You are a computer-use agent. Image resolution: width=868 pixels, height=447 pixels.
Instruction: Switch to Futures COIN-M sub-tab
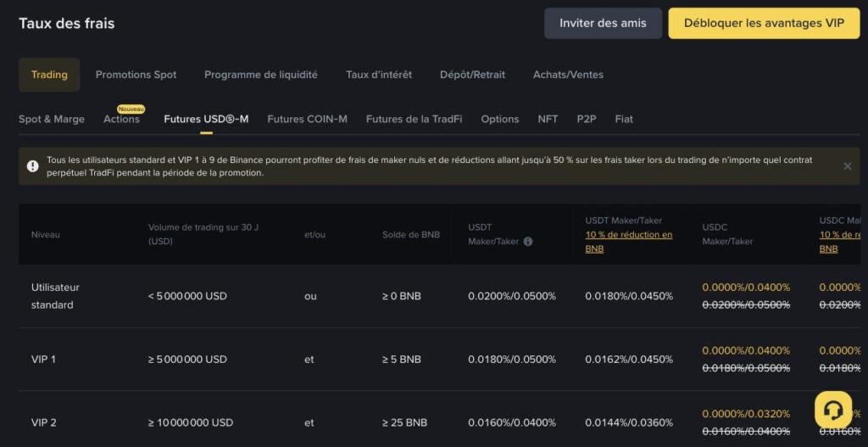click(x=307, y=119)
